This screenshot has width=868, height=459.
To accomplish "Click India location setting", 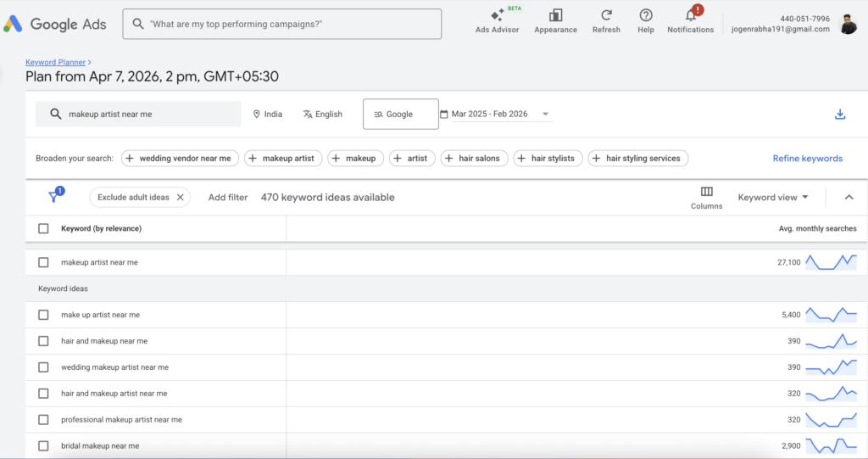I will click(267, 115).
